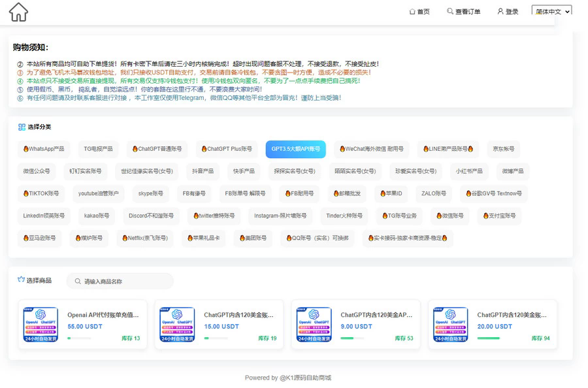Open the 抖音产品 category
Screen dimensions: 588x388
pos(203,171)
